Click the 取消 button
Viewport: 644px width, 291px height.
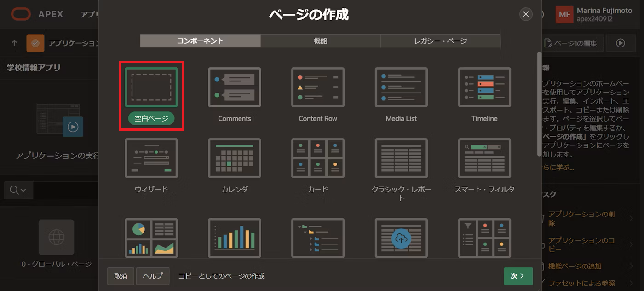click(x=121, y=276)
